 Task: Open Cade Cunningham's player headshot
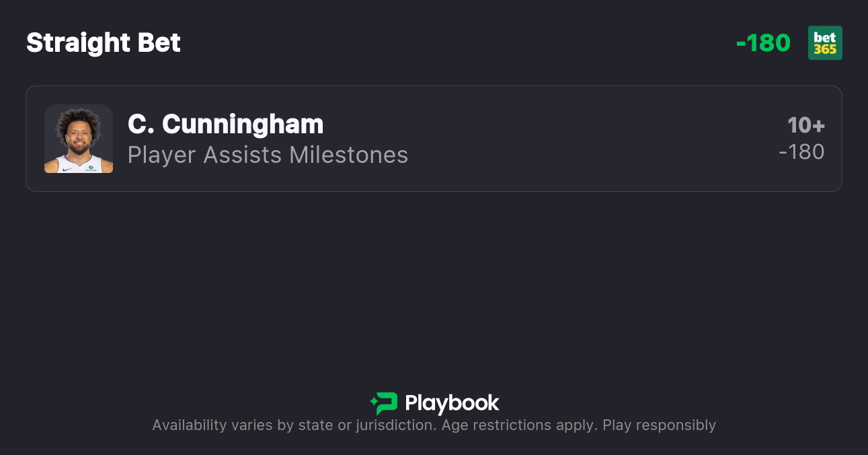coord(79,139)
